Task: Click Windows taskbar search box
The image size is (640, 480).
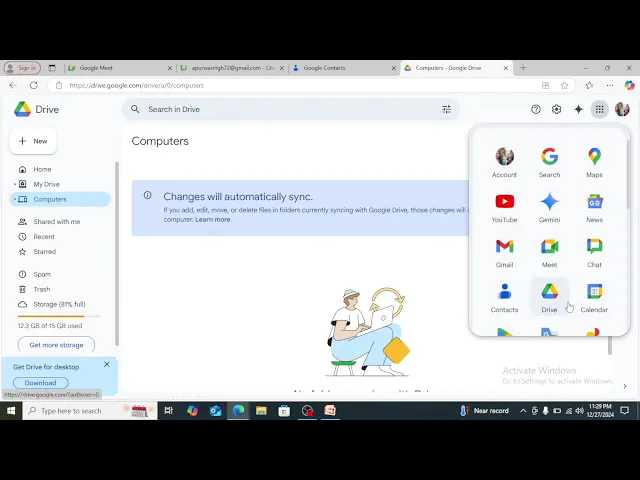Action: 90,411
